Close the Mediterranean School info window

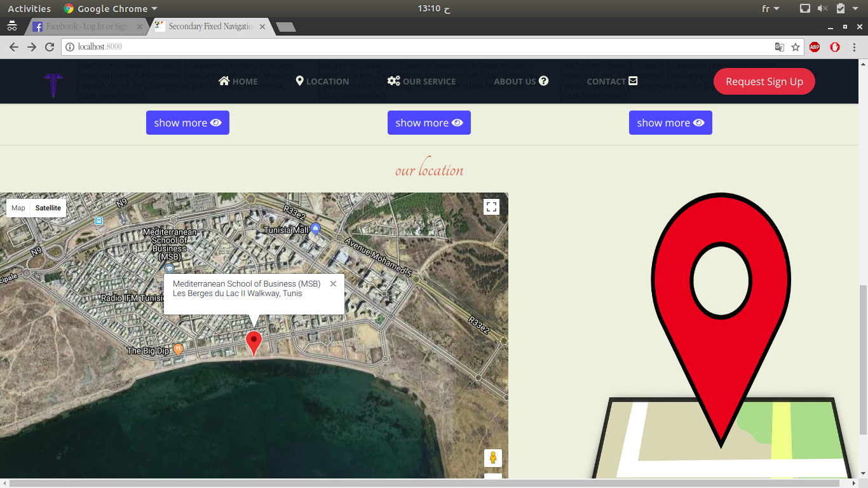pyautogui.click(x=333, y=284)
